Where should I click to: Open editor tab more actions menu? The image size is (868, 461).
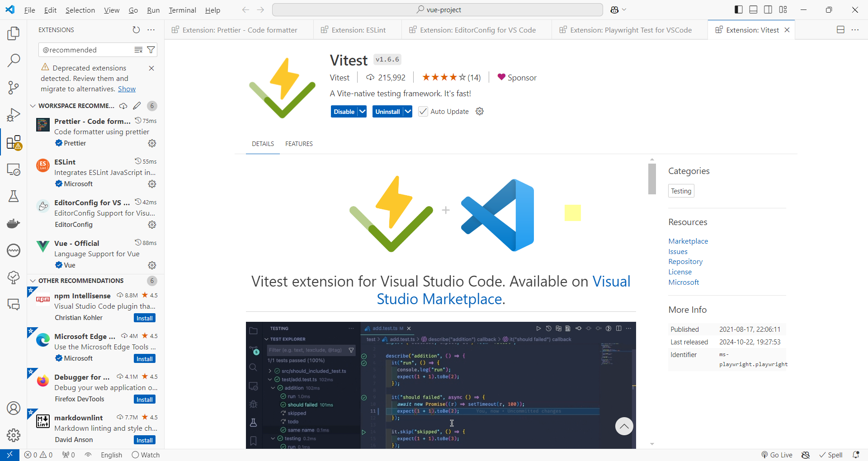[x=855, y=30]
